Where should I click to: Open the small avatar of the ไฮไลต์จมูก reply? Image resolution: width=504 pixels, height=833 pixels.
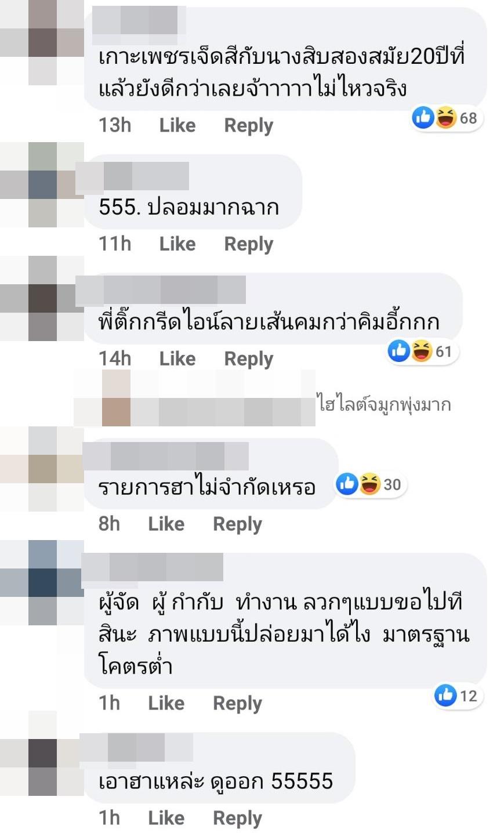[x=116, y=398]
